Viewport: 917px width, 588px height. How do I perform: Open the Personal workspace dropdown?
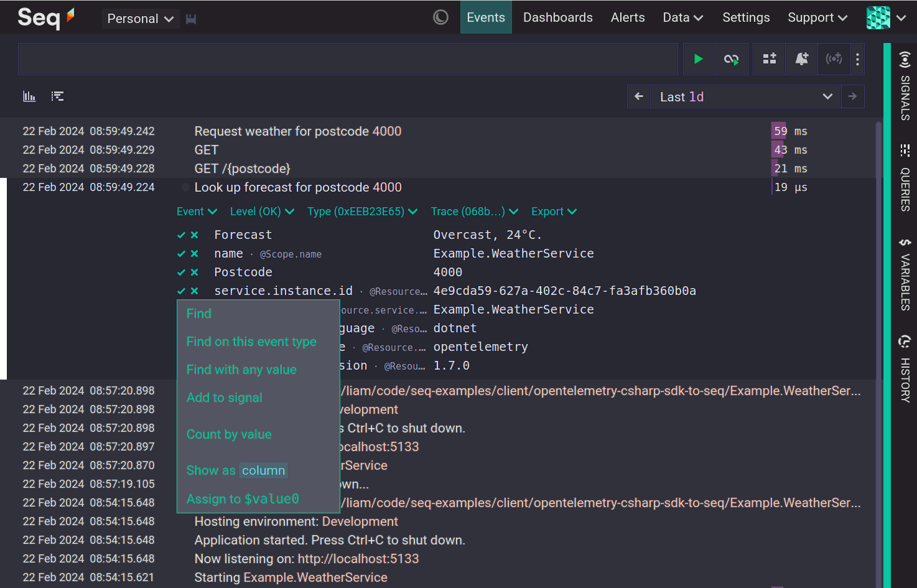coord(141,19)
